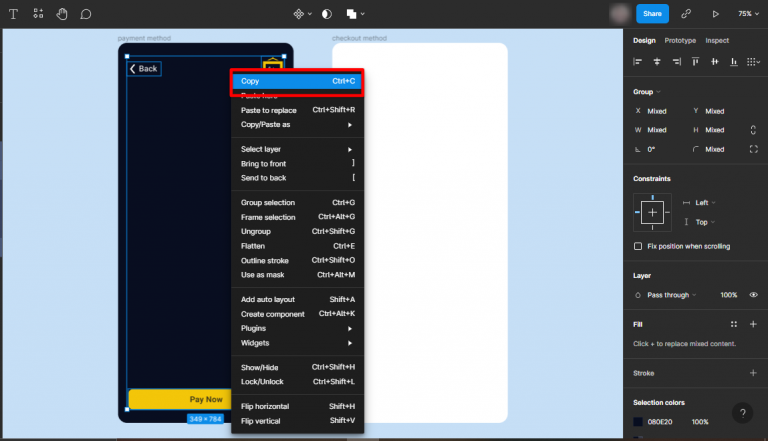Expand the Copy/Paste as submenu
This screenshot has width=768, height=441.
tap(297, 125)
